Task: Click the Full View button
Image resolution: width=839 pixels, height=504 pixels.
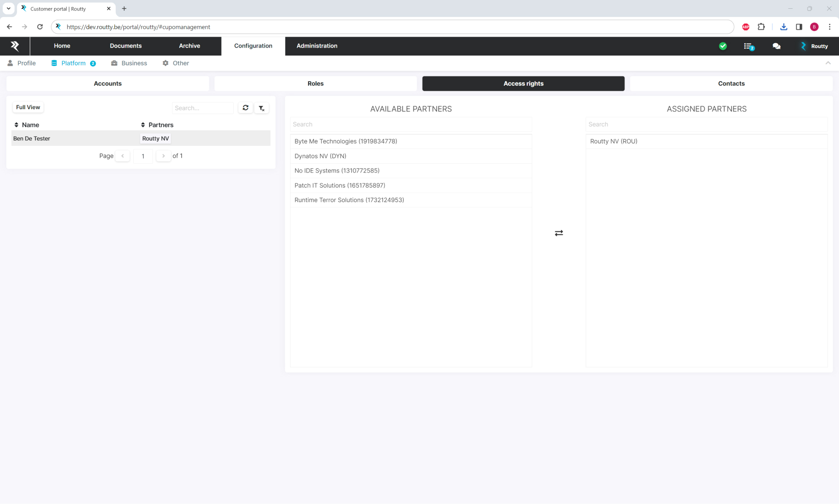Action: coord(28,107)
